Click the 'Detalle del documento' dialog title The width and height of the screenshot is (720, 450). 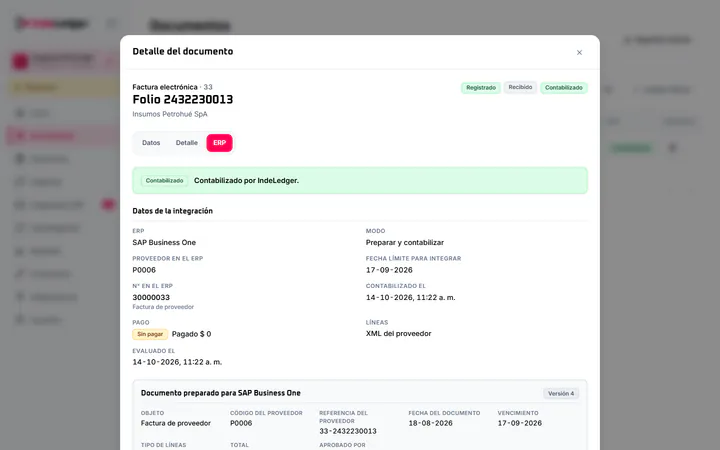(183, 51)
